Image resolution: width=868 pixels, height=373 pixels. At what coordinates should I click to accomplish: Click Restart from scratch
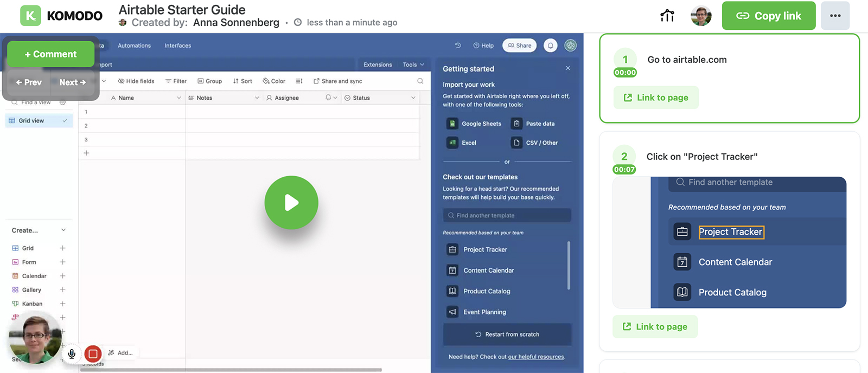(x=507, y=335)
